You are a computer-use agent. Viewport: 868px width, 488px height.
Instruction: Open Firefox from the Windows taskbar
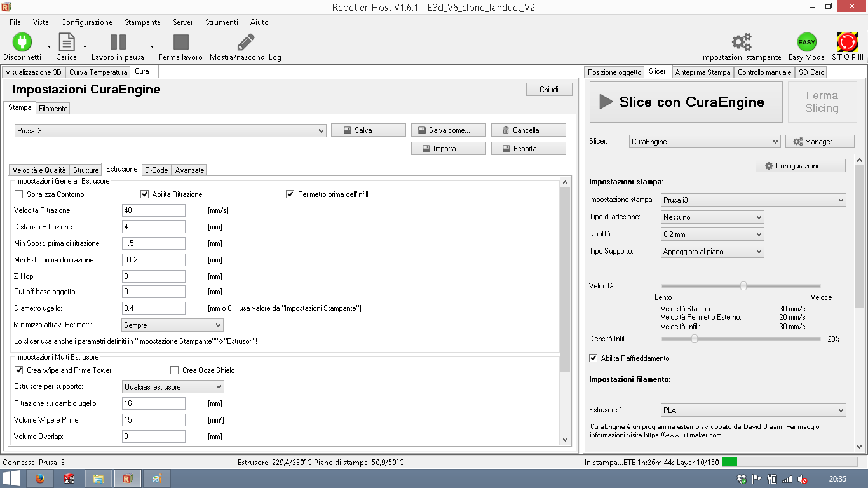[x=40, y=478]
